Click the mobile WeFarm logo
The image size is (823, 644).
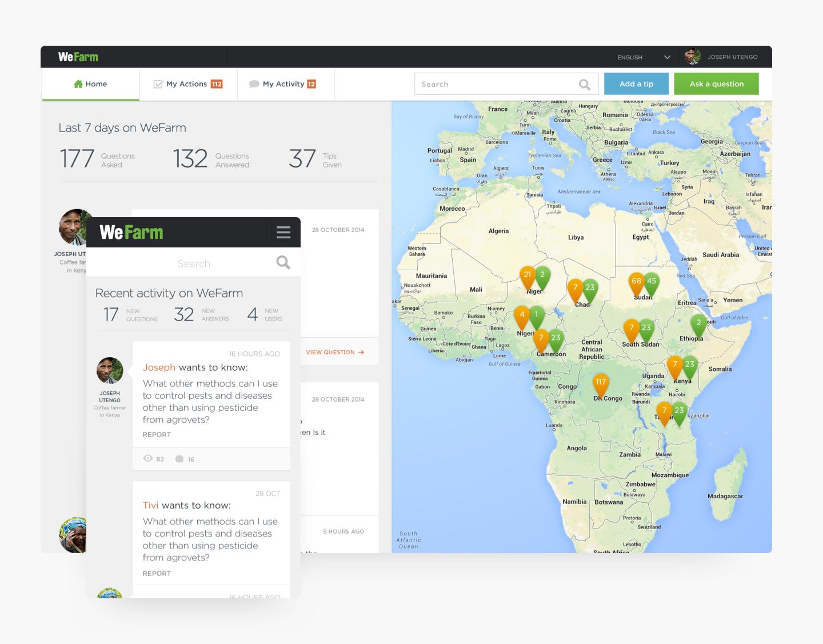click(131, 232)
